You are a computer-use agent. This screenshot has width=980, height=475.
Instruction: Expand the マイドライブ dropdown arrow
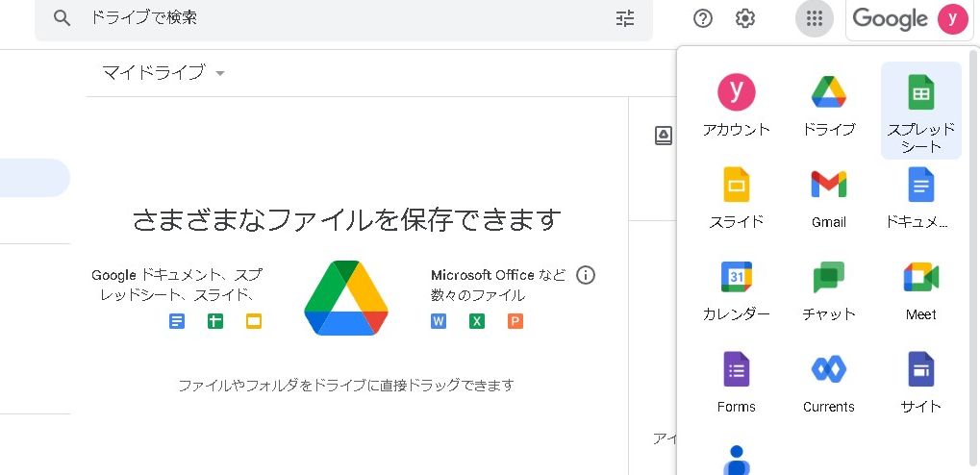[x=220, y=73]
